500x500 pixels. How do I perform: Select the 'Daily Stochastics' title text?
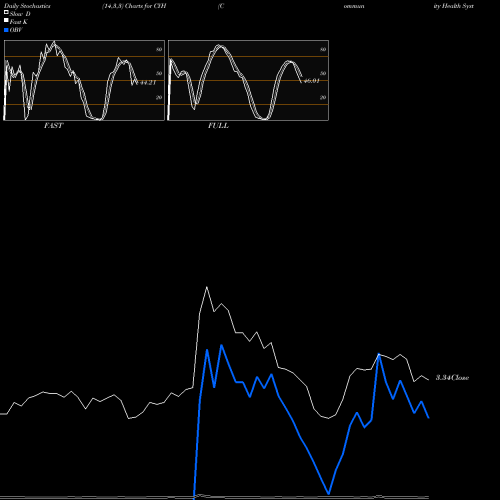pos(27,6)
